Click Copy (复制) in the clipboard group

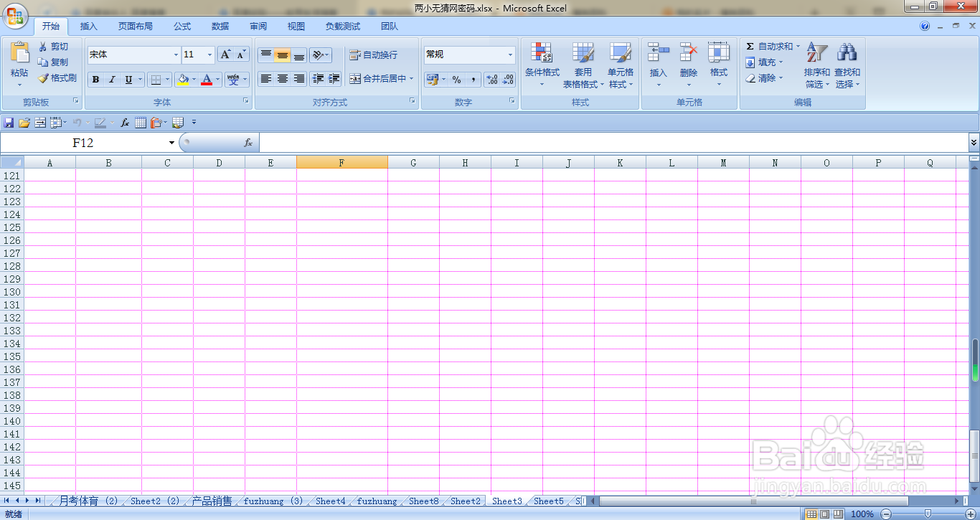[x=53, y=62]
